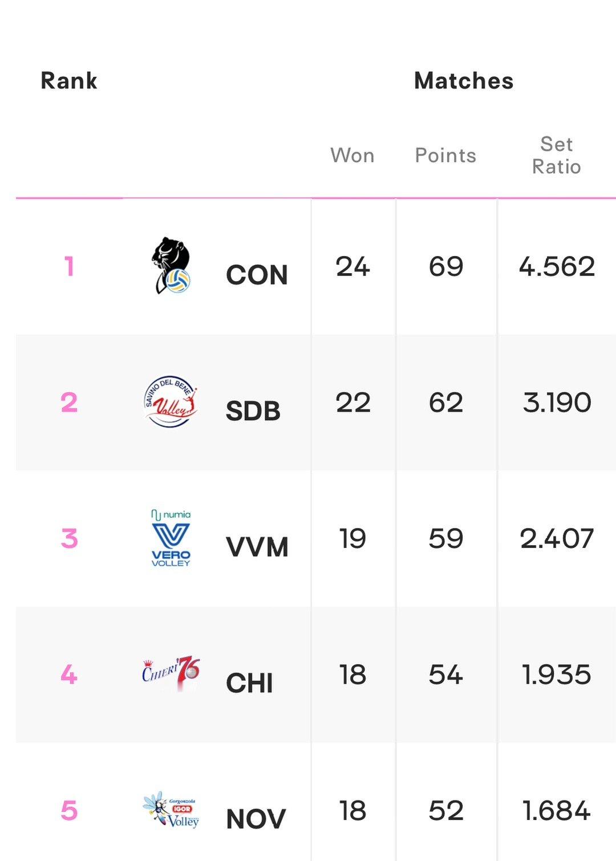
Task: Open the Igor Gorgonzola Volley logo
Action: pyautogui.click(x=171, y=810)
